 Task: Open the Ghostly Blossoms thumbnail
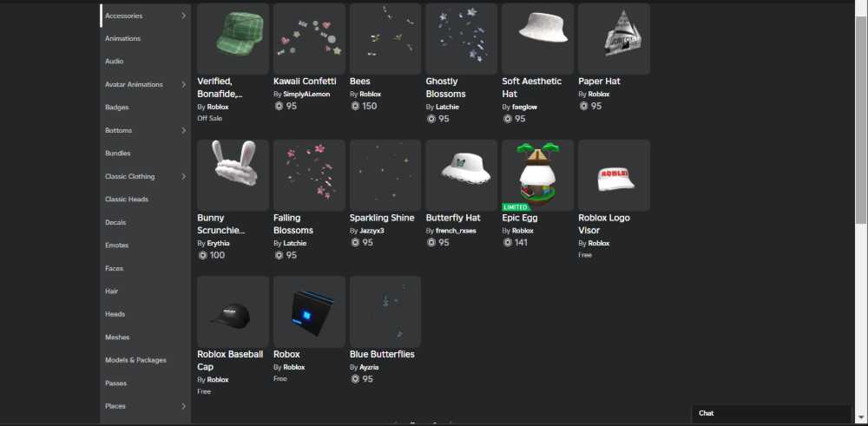click(x=462, y=39)
